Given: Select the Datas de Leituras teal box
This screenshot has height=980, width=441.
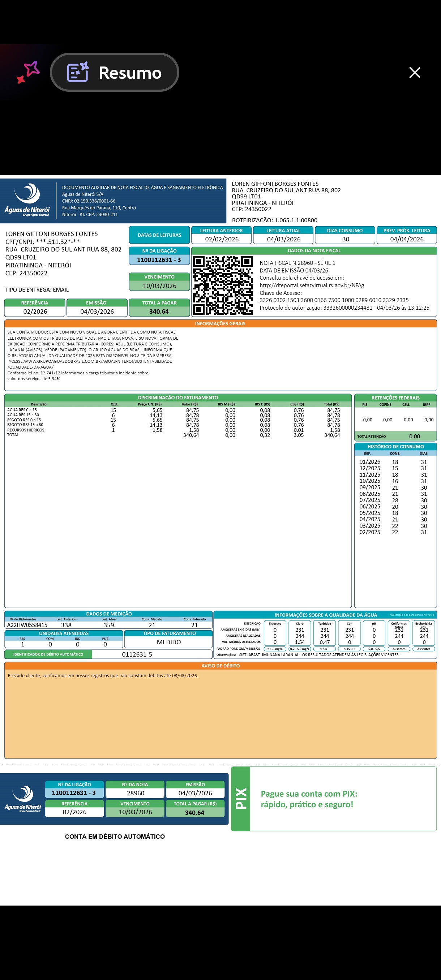Looking at the screenshot, I should point(159,235).
